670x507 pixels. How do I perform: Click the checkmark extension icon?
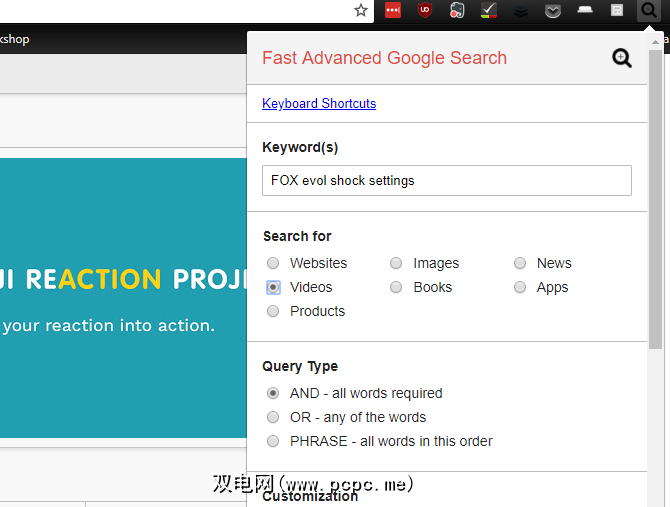(x=489, y=10)
